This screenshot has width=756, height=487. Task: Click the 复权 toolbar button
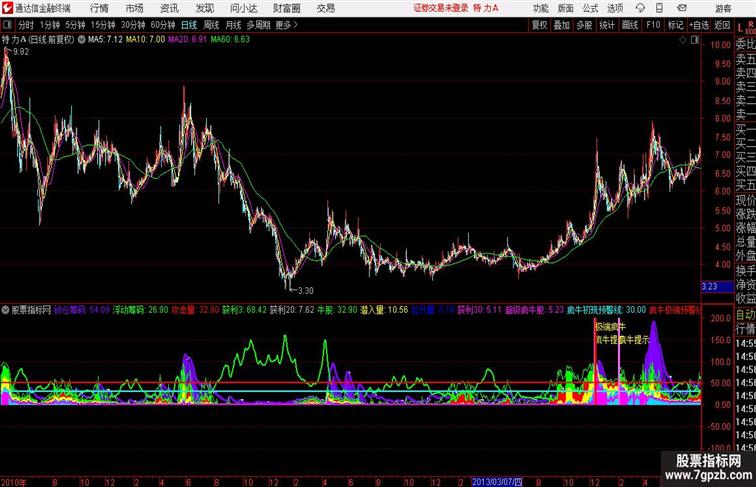point(540,25)
